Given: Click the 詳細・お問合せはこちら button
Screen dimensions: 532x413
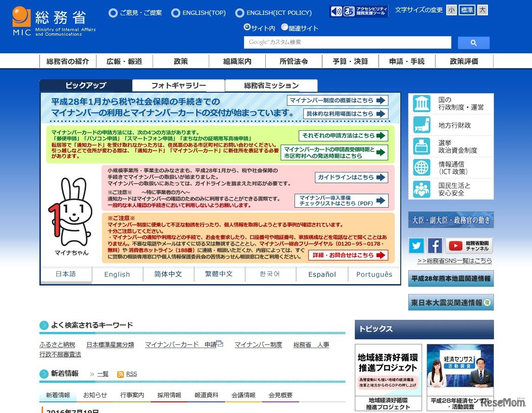Looking at the screenshot, I should pyautogui.click(x=348, y=255).
